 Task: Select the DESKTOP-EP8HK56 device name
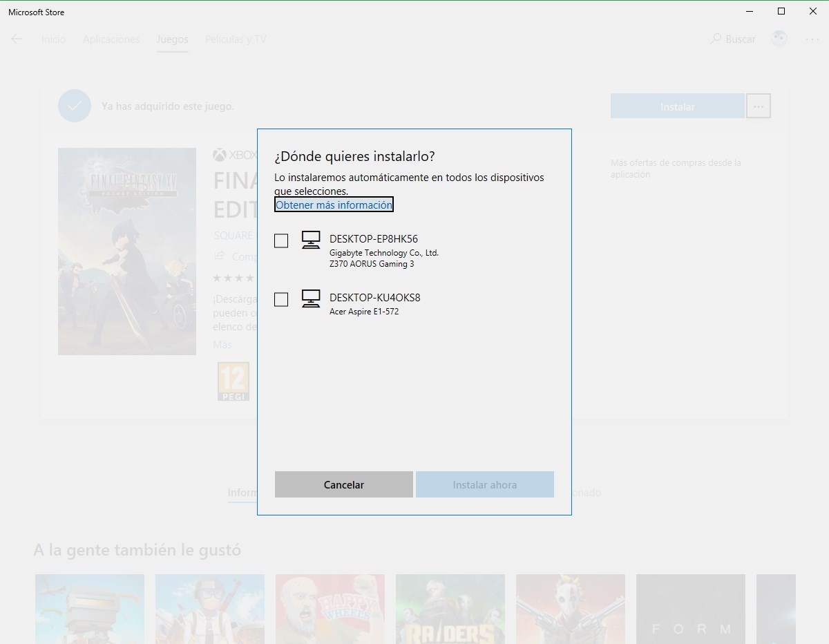tap(374, 239)
